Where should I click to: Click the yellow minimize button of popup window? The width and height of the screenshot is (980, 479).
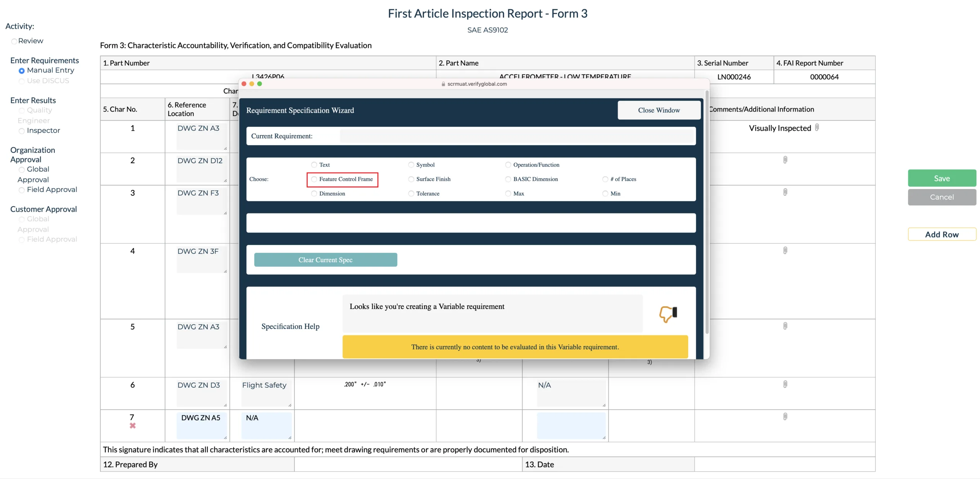pyautogui.click(x=252, y=84)
